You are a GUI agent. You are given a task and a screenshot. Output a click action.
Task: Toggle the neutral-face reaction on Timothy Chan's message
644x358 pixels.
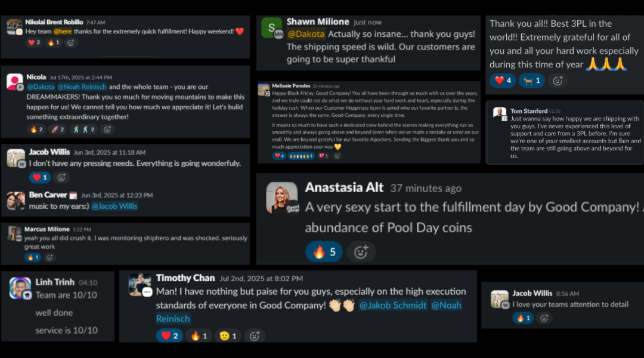pos(227,335)
